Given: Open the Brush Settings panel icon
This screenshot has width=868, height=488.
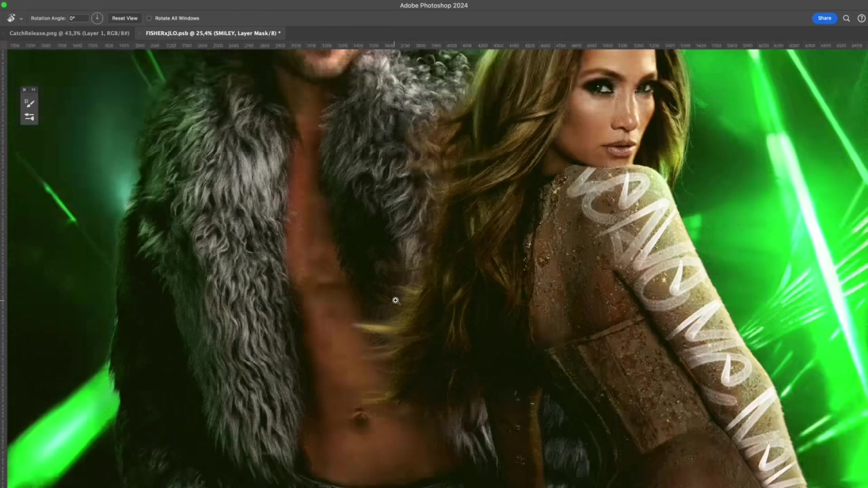Looking at the screenshot, I should [x=29, y=103].
